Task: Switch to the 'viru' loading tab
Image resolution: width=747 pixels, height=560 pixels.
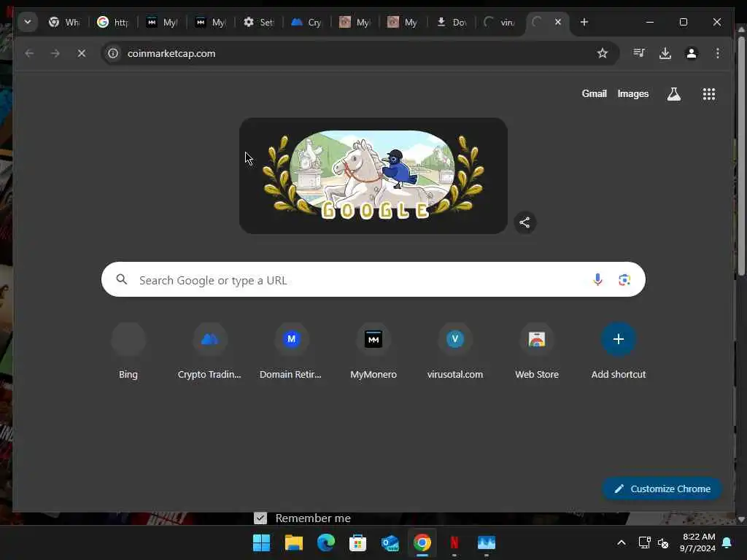Action: (500, 22)
